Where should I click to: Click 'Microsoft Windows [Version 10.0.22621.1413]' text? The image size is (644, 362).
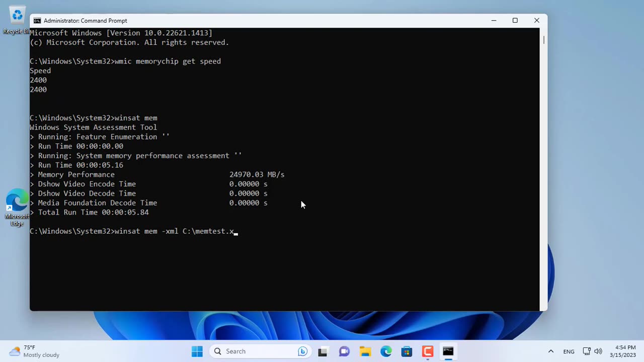(121, 33)
